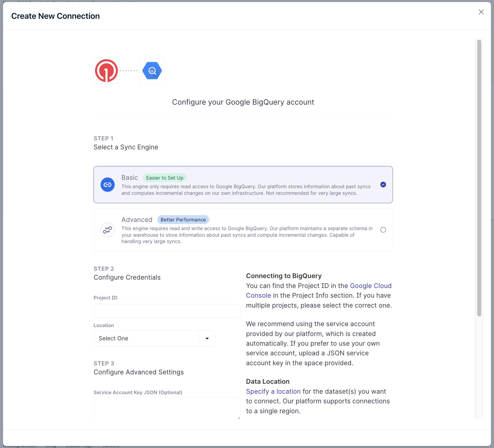Click the key icon for Advanced engine
The width and height of the screenshot is (494, 448).
point(107,230)
